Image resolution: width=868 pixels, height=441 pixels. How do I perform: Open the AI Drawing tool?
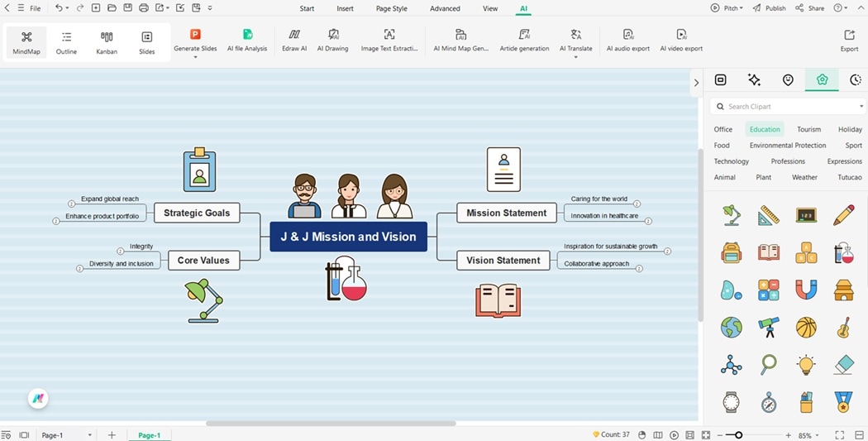332,41
